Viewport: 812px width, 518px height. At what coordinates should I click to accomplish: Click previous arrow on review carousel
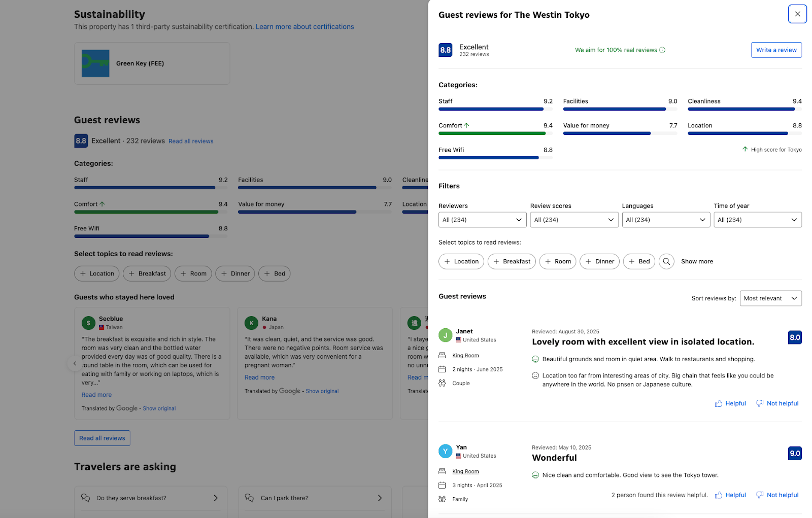point(75,363)
